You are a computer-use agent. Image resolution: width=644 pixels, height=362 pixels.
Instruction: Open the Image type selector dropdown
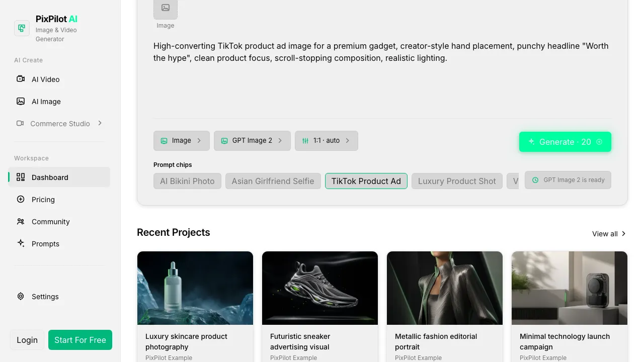coord(182,141)
